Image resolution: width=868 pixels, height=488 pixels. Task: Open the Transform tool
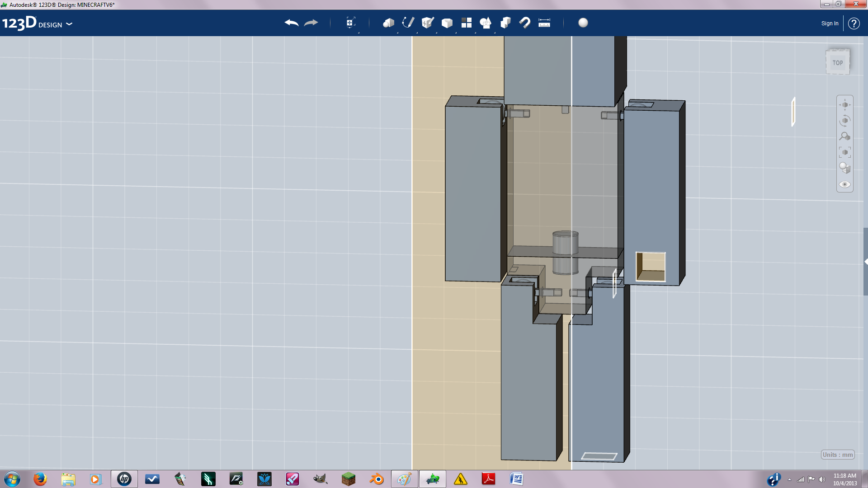point(350,23)
